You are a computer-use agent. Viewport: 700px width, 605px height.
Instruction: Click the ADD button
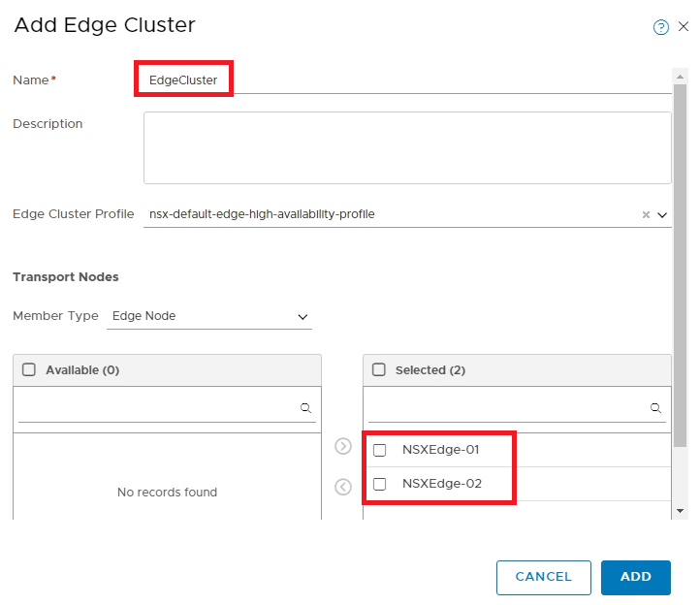(x=635, y=577)
